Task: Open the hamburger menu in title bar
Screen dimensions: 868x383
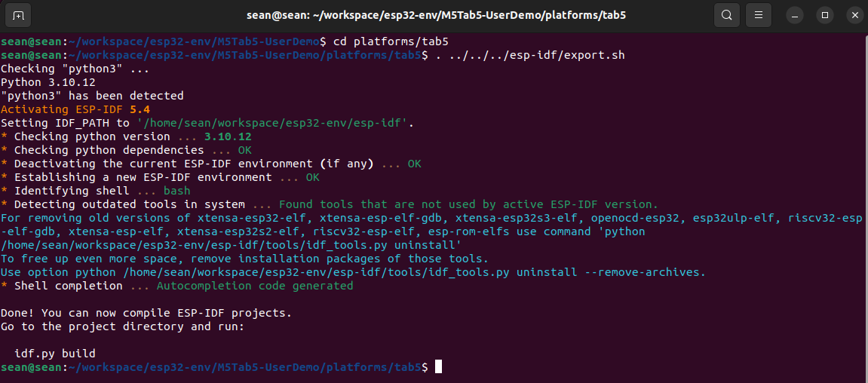Action: pos(759,15)
